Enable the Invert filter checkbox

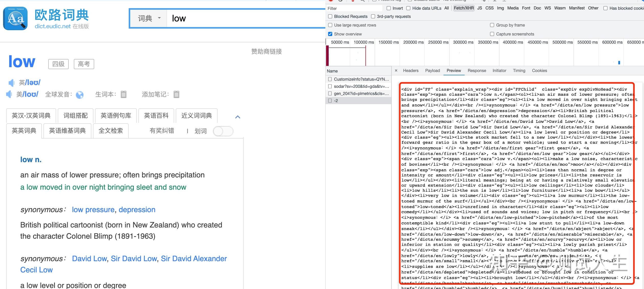tap(389, 8)
